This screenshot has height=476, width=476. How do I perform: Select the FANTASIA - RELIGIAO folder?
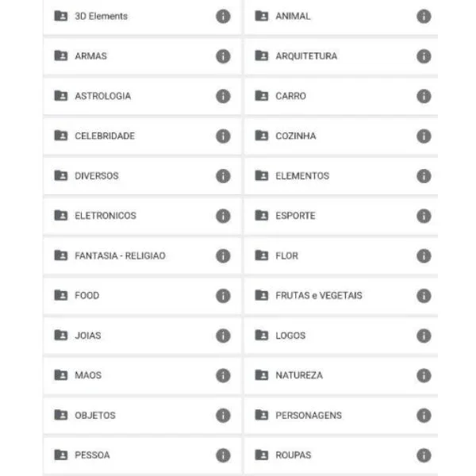tap(142, 255)
